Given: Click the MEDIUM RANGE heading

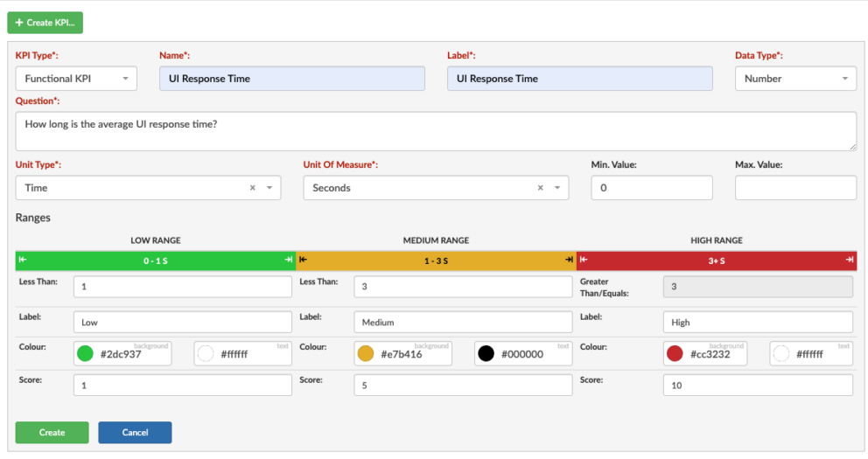Looking at the screenshot, I should pyautogui.click(x=437, y=240).
